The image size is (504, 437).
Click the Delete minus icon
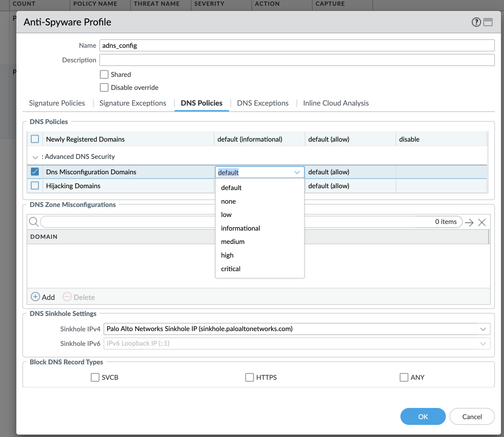pos(67,297)
